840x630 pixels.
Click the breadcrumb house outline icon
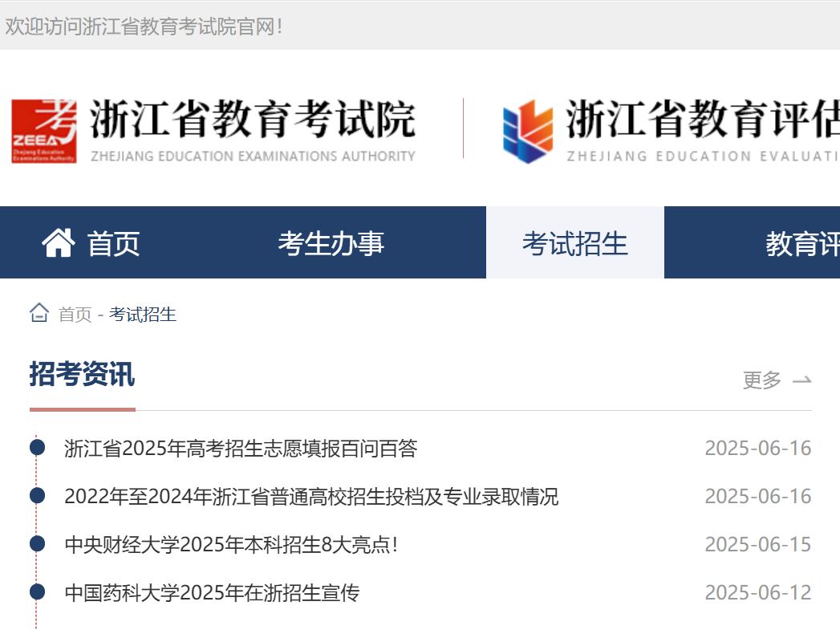pyautogui.click(x=39, y=313)
